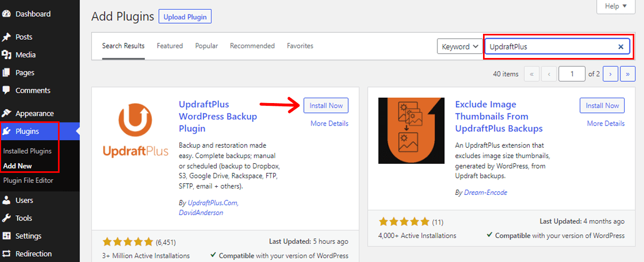Open the Posts menu
This screenshot has width=644, height=262.
[40, 37]
